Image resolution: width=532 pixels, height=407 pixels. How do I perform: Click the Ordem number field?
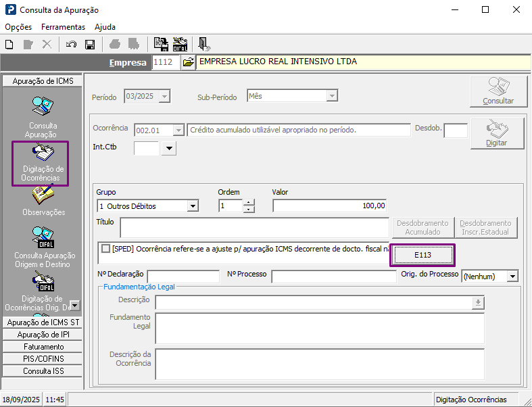point(231,206)
